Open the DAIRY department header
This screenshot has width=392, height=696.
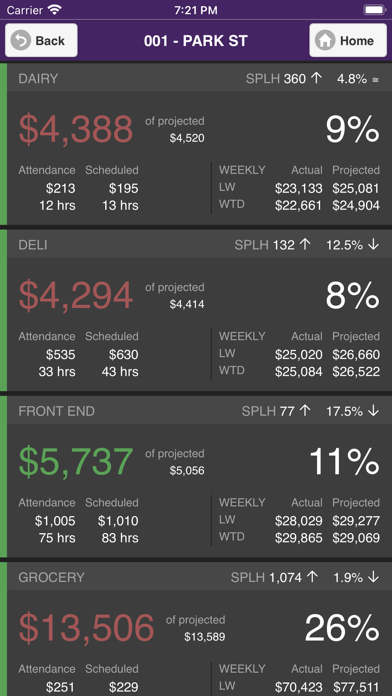(x=199, y=79)
